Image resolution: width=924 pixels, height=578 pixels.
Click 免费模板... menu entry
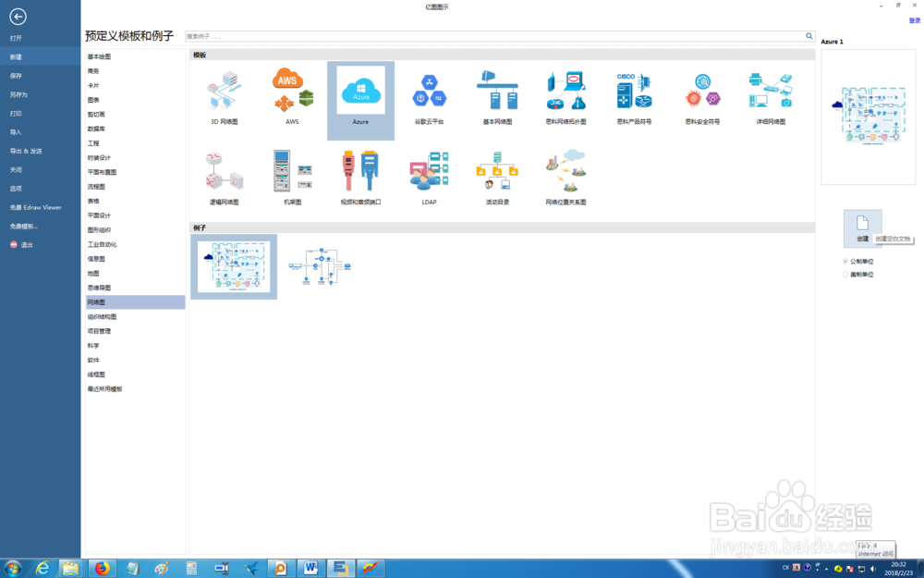(x=24, y=227)
